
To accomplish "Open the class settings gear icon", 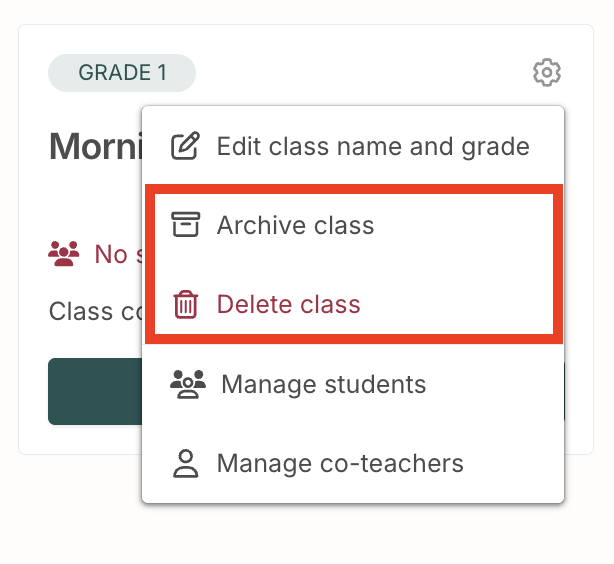I will (547, 72).
